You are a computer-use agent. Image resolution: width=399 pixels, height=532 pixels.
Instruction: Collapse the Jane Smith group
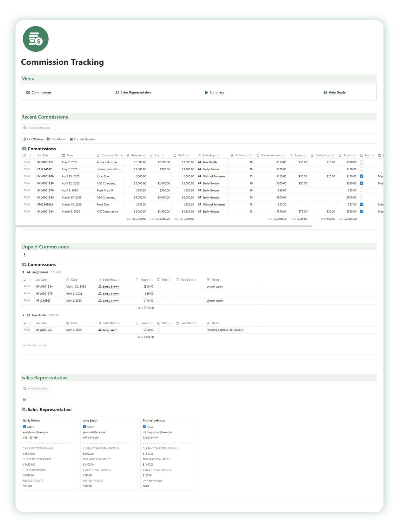(23, 315)
